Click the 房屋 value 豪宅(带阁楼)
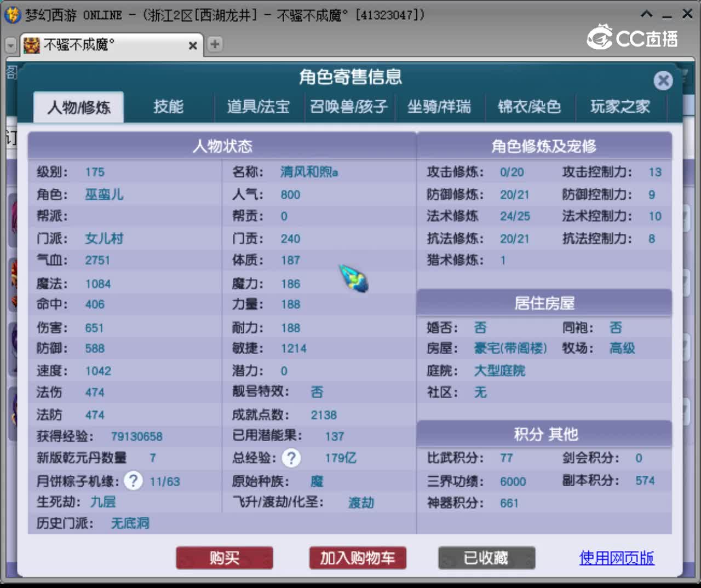This screenshot has height=588, width=701. (510, 348)
